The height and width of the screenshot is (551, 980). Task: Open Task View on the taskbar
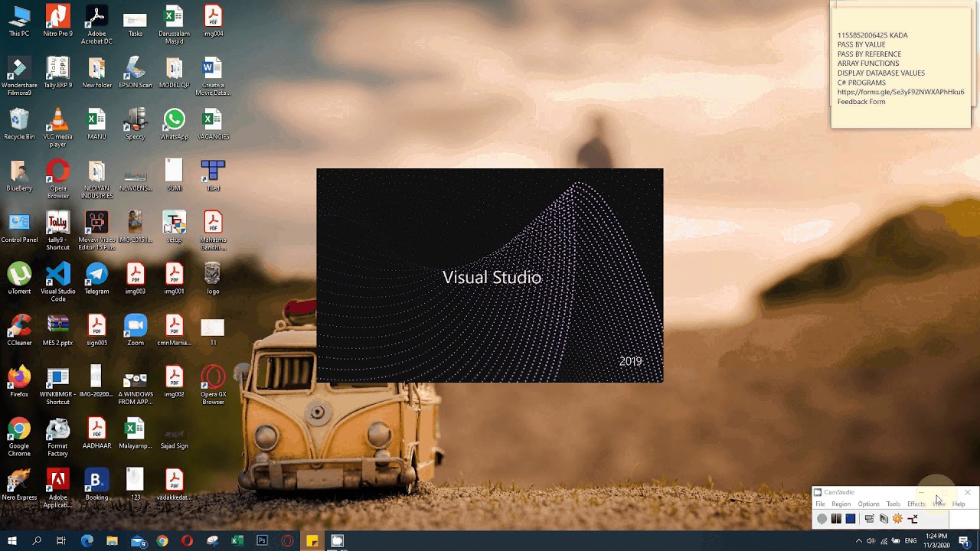[x=61, y=541]
